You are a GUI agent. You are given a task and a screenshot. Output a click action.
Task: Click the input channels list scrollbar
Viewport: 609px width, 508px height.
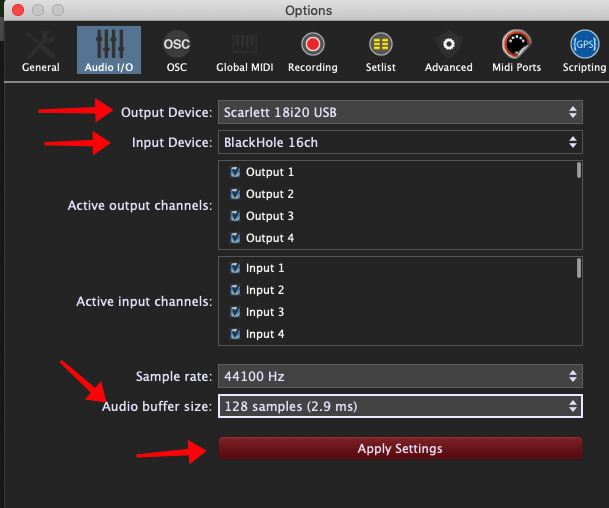coord(579,268)
